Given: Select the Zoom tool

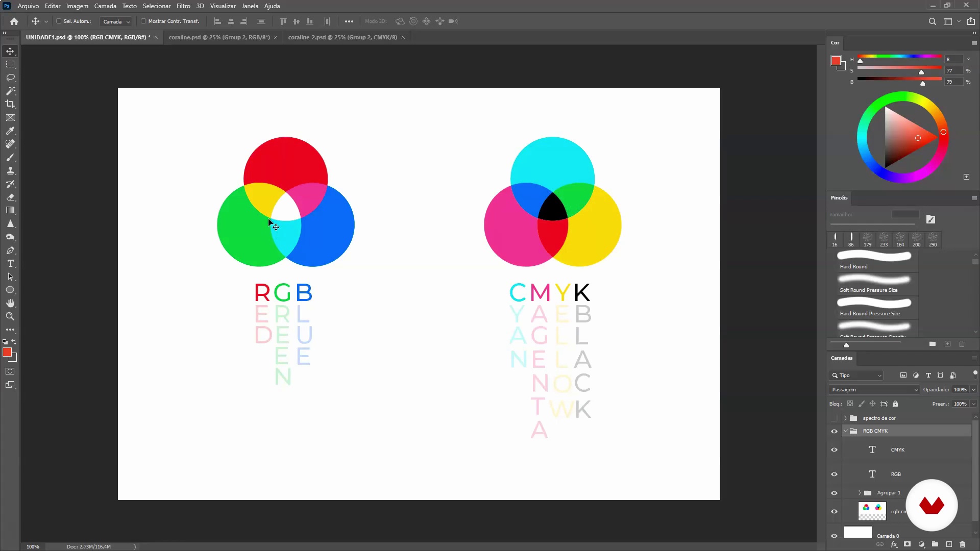Looking at the screenshot, I should [x=10, y=316].
